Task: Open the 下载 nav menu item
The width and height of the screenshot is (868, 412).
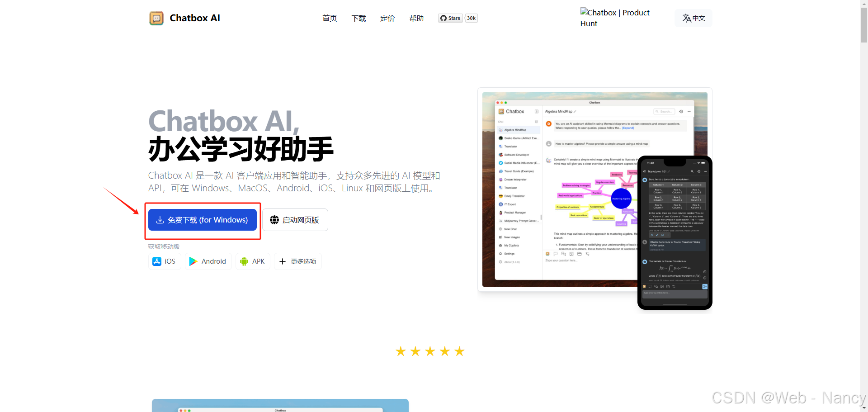Action: coord(359,18)
